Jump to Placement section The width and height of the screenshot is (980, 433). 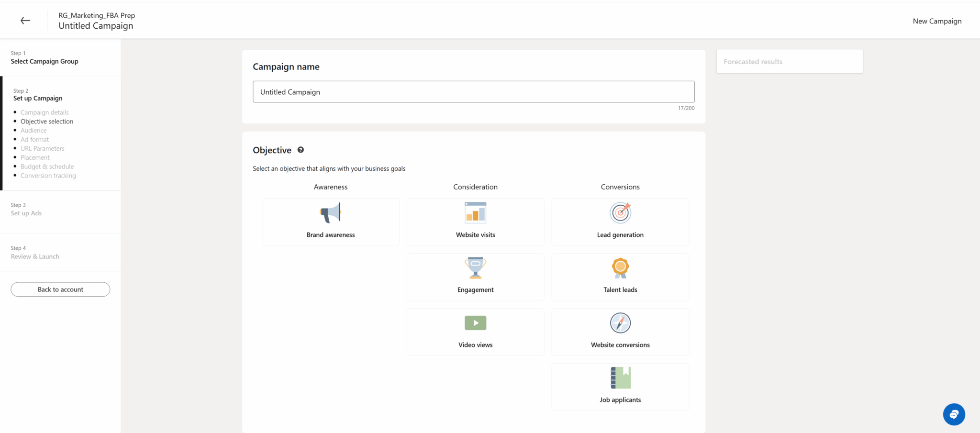35,158
